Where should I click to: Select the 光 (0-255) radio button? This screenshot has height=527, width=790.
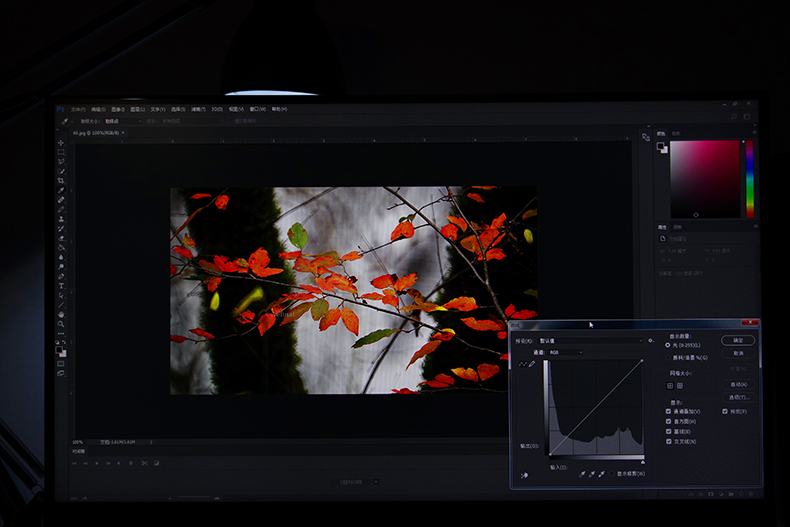click(668, 345)
